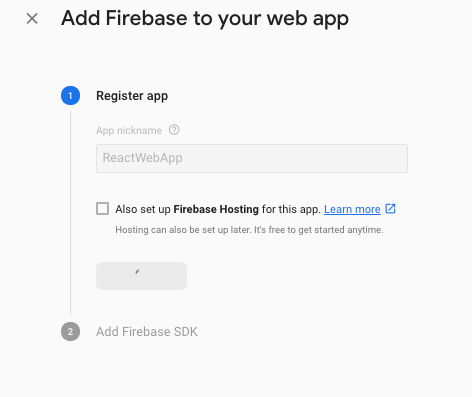Screen dimensions: 472x397
Task: Click the bold Firebase Hosting text
Action: click(x=216, y=209)
